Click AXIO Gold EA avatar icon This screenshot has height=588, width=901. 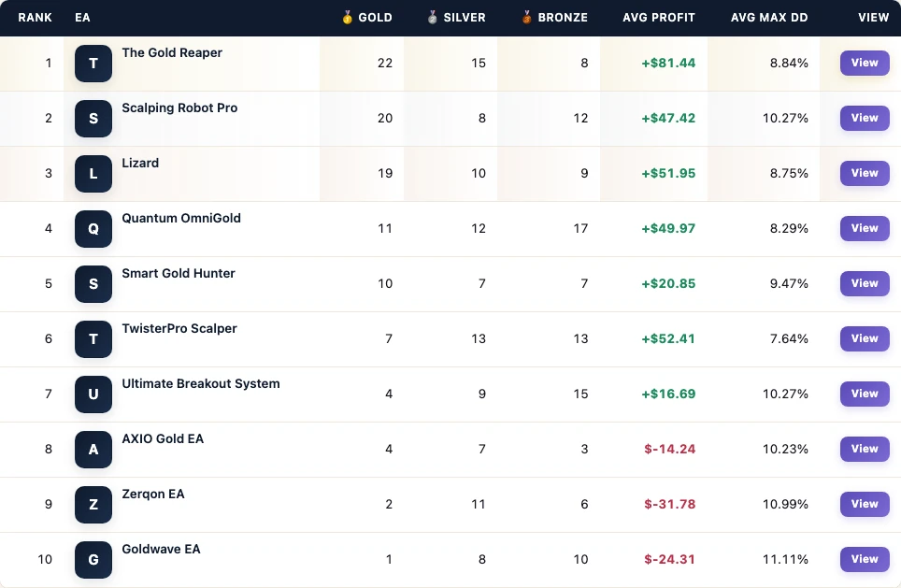(x=93, y=450)
